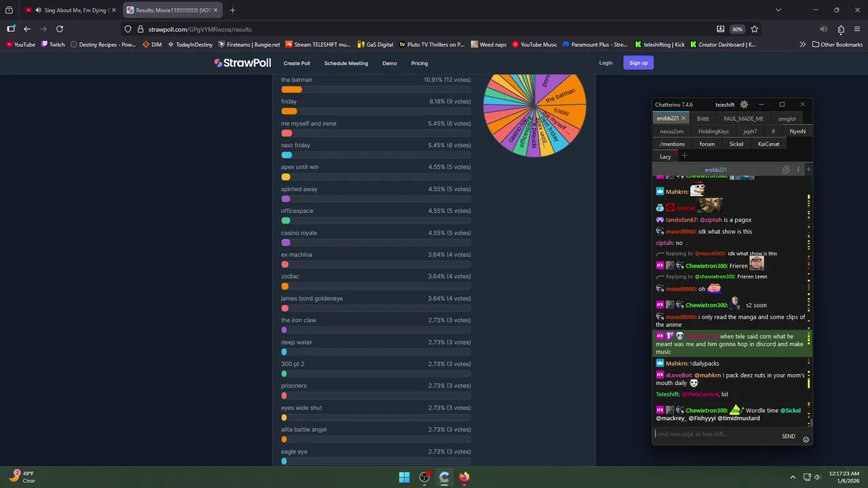Switch to the Lacy chat tab
Image resolution: width=868 pixels, height=488 pixels.
coord(665,157)
